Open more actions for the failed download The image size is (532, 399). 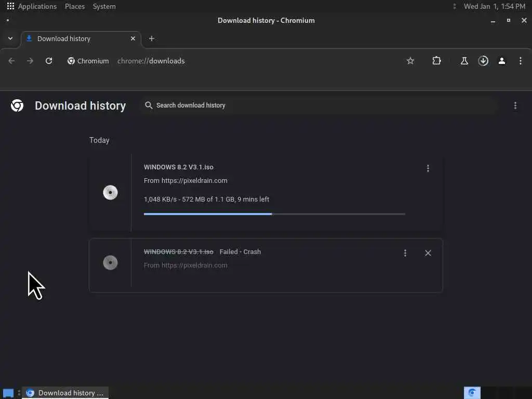click(405, 253)
